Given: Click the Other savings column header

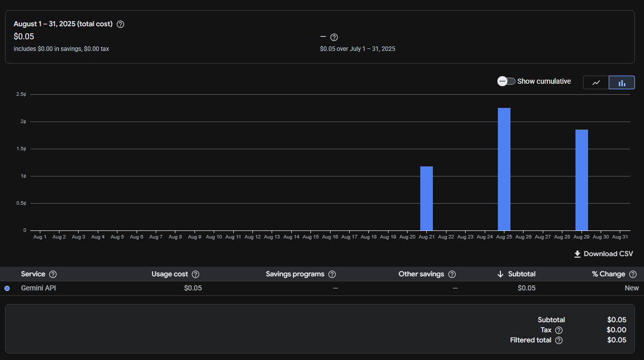Looking at the screenshot, I should pos(421,274).
